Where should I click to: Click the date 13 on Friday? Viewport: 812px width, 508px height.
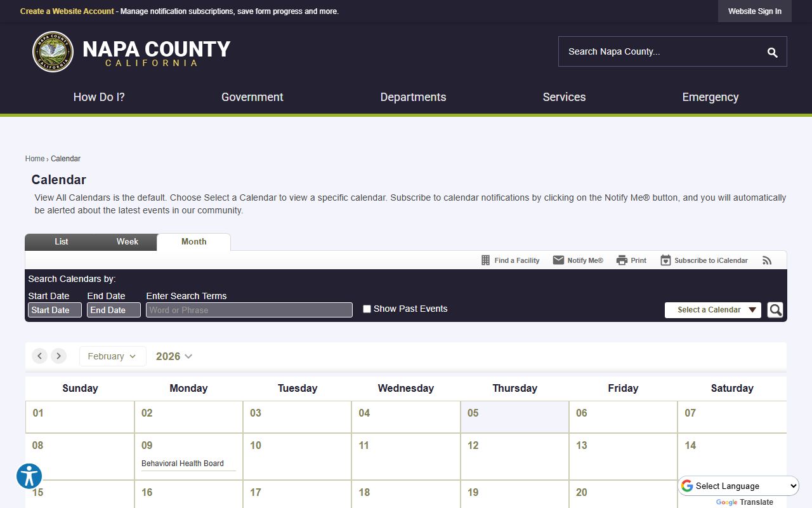(582, 446)
